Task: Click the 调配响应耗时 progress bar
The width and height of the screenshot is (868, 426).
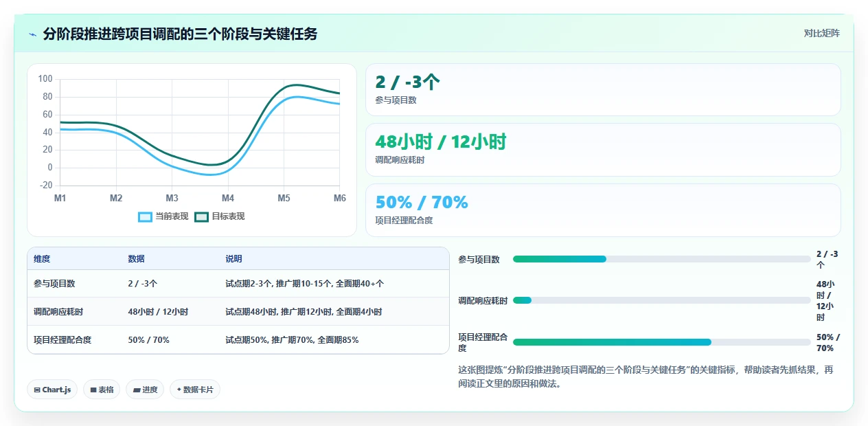Action: [661, 300]
